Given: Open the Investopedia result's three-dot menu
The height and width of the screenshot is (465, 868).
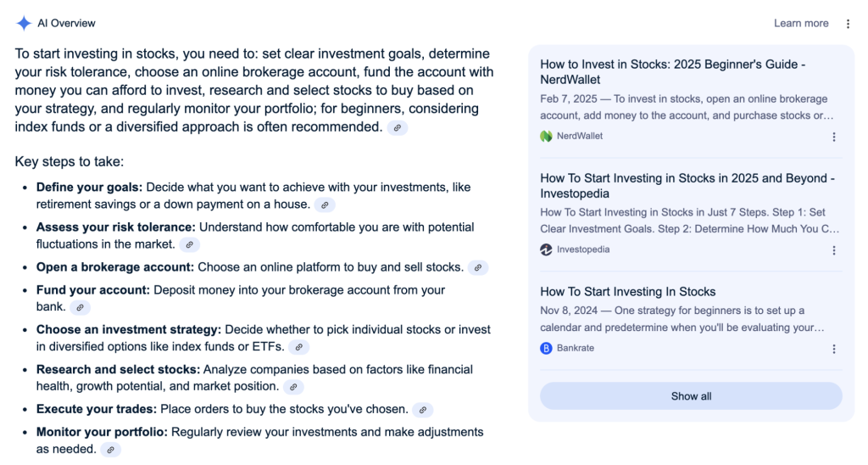Looking at the screenshot, I should 834,250.
